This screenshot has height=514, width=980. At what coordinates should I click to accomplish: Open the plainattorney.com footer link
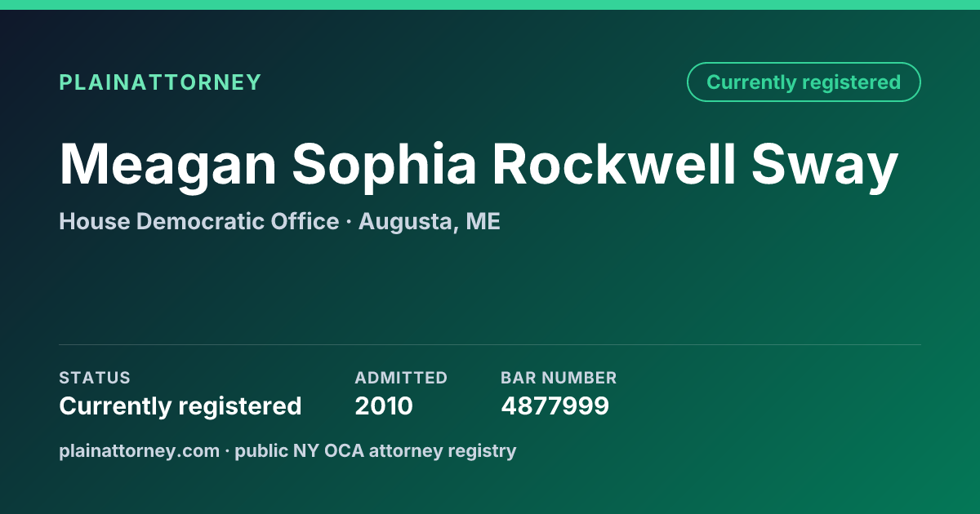coord(139,450)
